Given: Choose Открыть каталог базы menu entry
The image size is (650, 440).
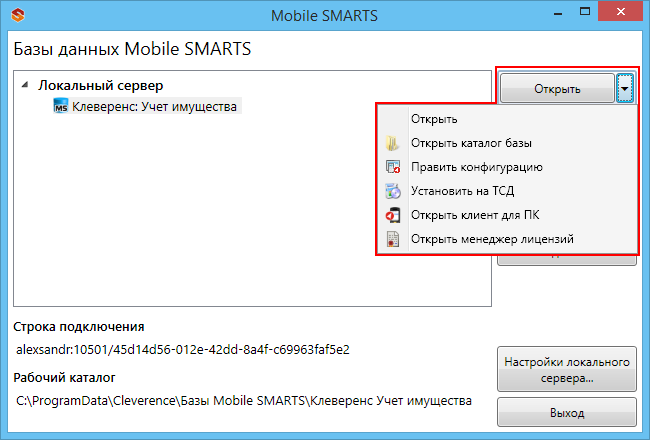Looking at the screenshot, I should coord(507,143).
